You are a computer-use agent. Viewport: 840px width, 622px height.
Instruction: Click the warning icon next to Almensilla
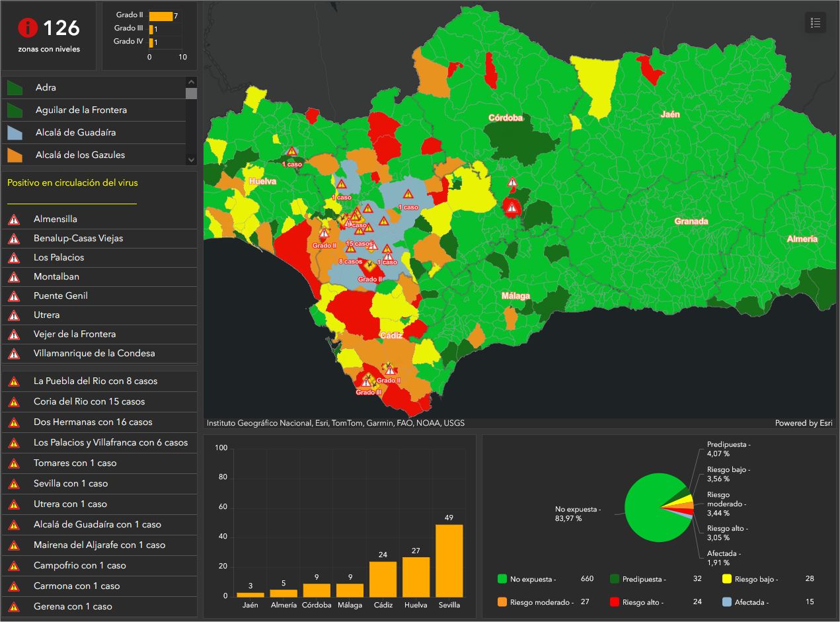[13, 219]
